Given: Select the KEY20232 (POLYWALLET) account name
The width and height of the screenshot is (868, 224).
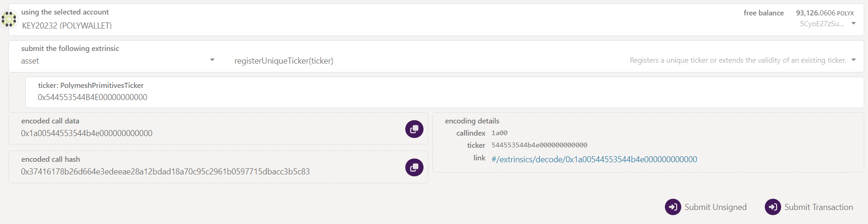Looking at the screenshot, I should click(67, 26).
